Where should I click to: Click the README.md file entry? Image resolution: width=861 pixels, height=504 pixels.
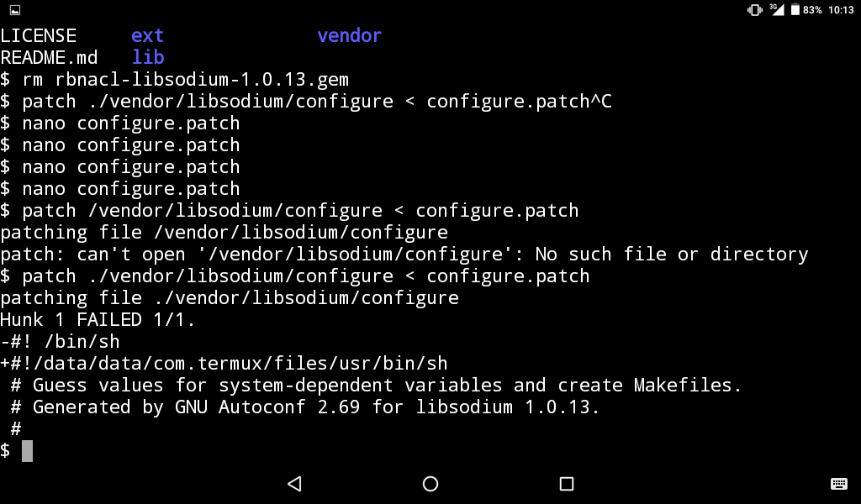46,57
